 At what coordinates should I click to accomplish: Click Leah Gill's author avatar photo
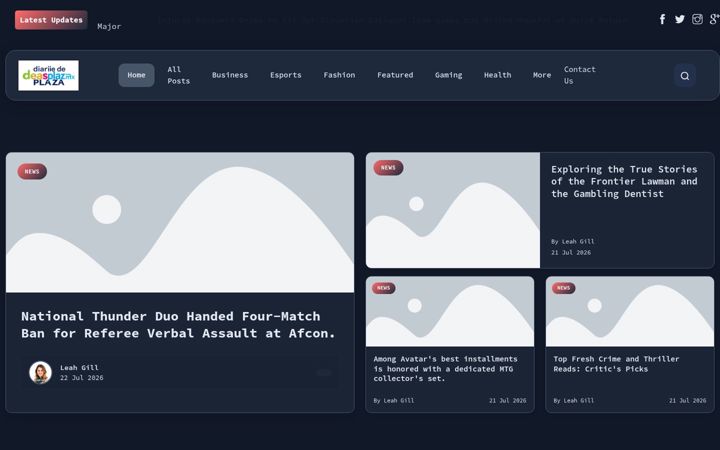[x=40, y=372]
